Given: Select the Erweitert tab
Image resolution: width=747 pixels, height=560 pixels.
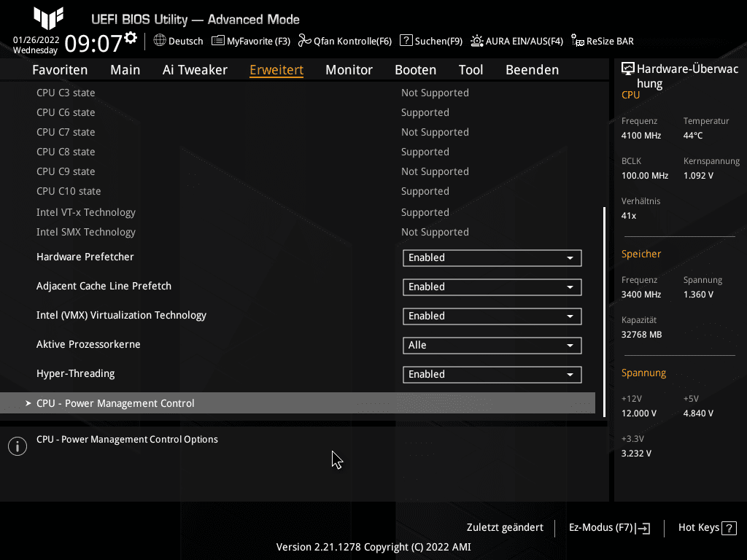Looking at the screenshot, I should [276, 69].
